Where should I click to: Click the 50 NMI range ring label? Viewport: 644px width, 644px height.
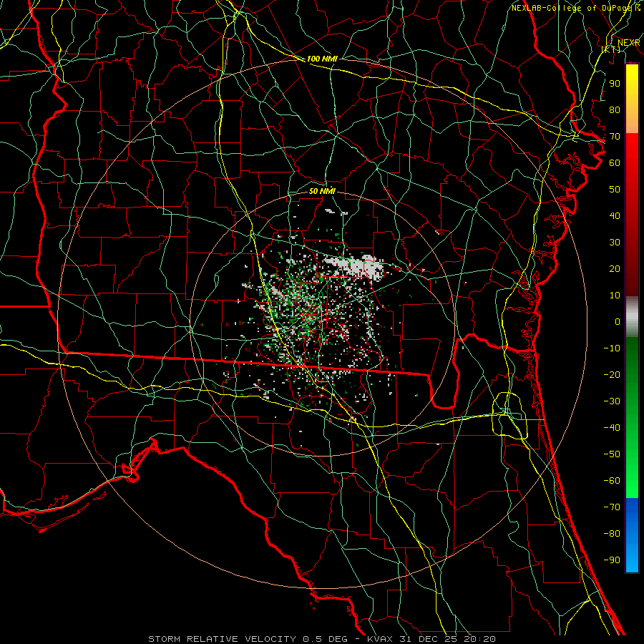pos(322,191)
